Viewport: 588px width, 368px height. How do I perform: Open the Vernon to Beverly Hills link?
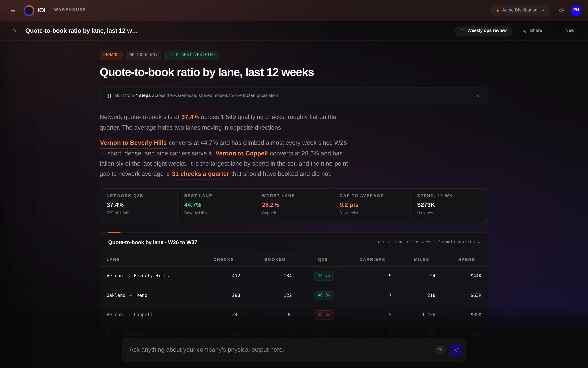[x=133, y=143]
